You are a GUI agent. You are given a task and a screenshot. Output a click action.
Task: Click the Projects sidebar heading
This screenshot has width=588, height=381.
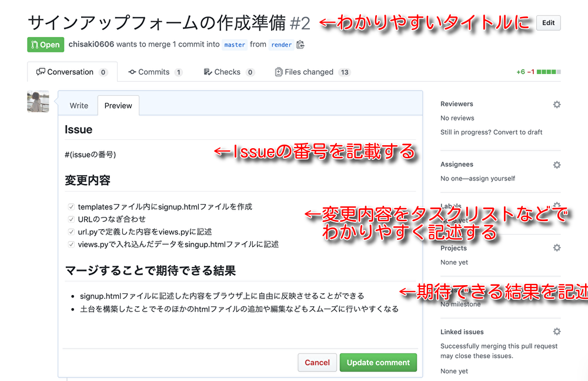(x=453, y=248)
